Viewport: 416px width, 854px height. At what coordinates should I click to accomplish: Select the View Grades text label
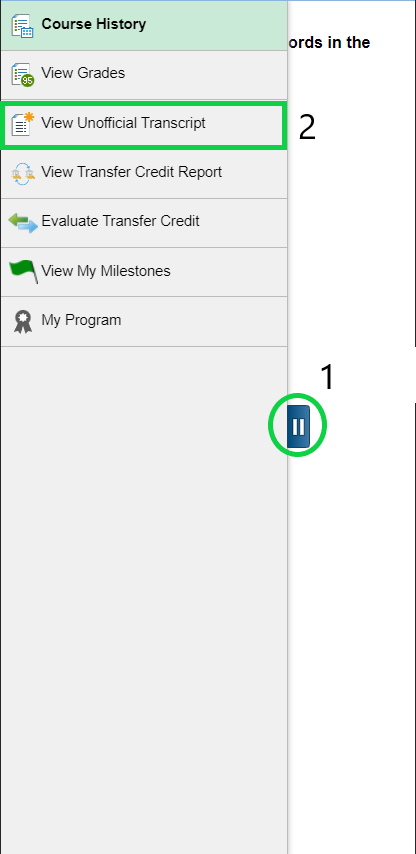[83, 73]
